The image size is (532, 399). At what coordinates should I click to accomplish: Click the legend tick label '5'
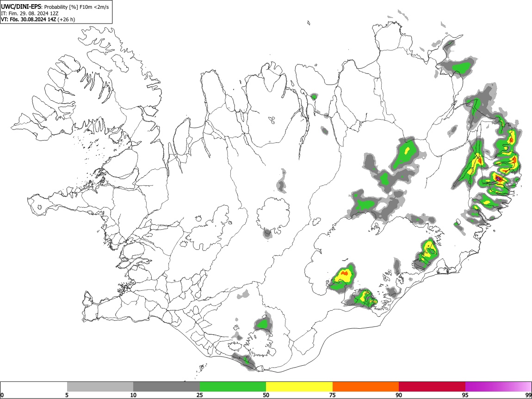pyautogui.click(x=67, y=395)
